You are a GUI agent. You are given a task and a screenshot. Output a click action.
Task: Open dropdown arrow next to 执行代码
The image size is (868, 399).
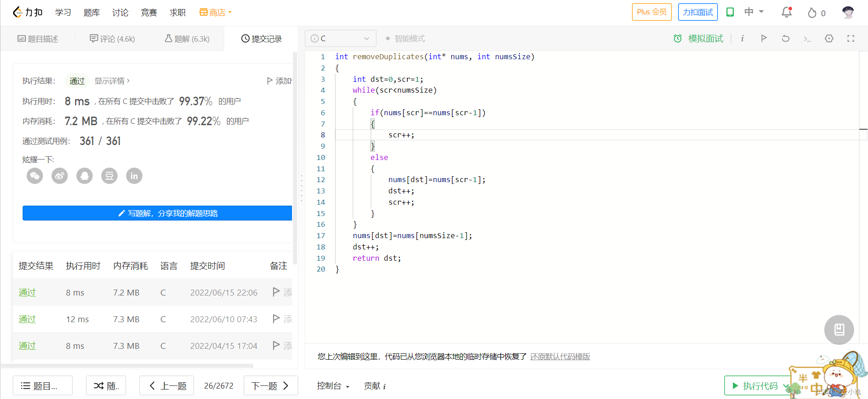(786, 386)
